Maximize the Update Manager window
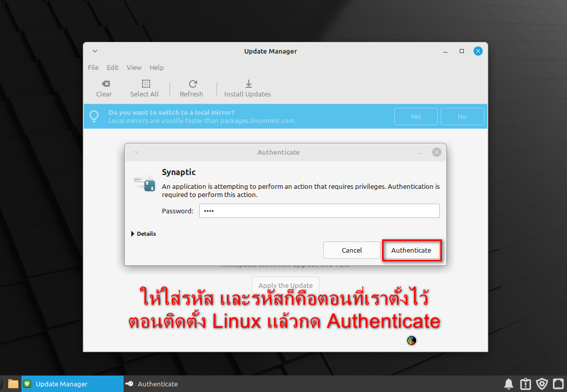This screenshot has width=567, height=392. (x=462, y=52)
